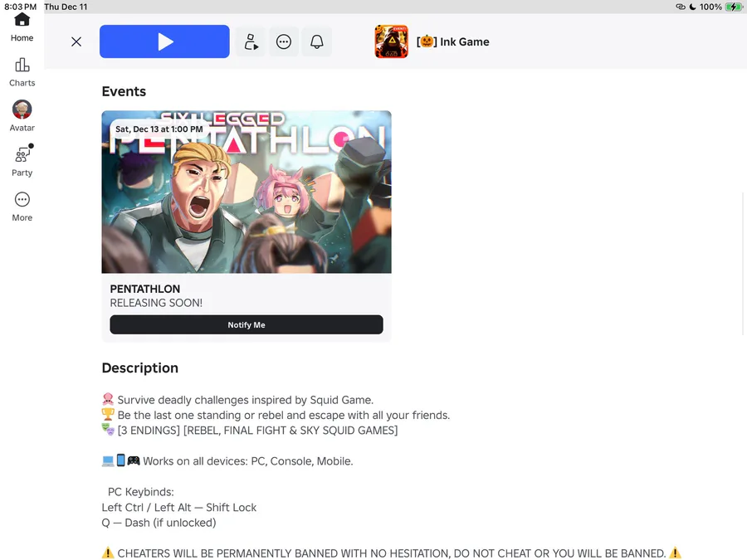The width and height of the screenshot is (747, 560).
Task: Tap the battery icon in the status bar
Action: [733, 7]
